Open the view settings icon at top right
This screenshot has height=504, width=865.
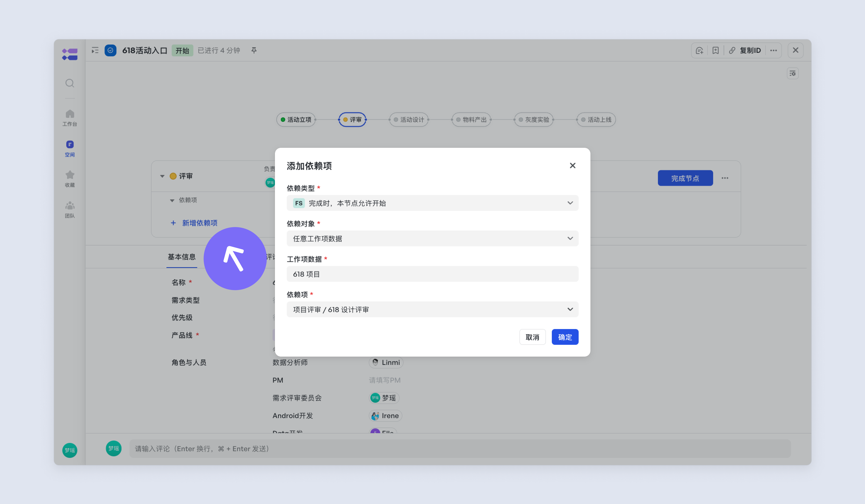pos(793,73)
